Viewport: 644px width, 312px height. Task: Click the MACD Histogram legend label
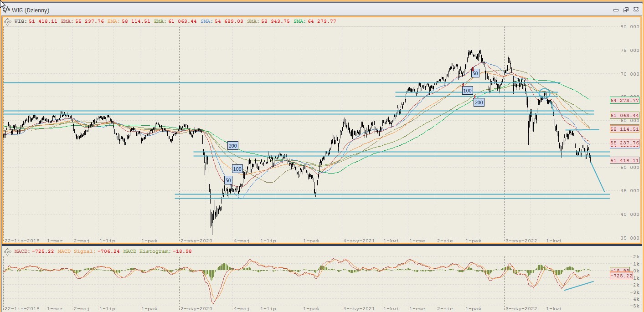click(153, 251)
